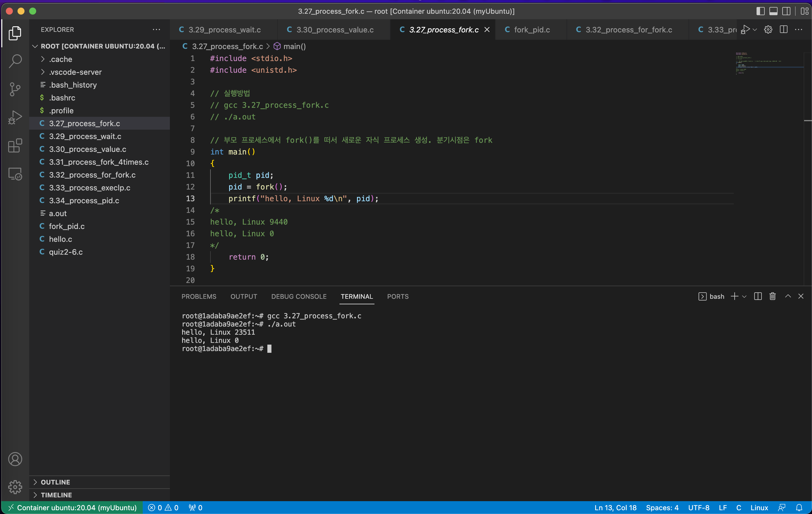Open the Search view in activity bar
The width and height of the screenshot is (812, 514).
(x=15, y=61)
